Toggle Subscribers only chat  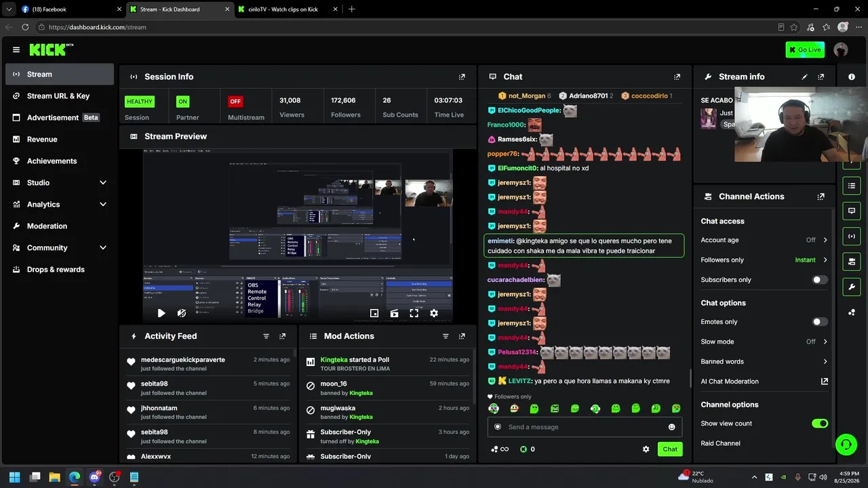click(820, 280)
